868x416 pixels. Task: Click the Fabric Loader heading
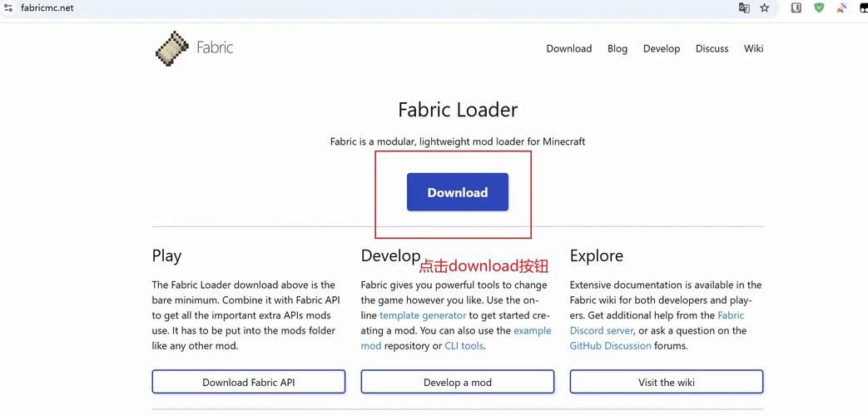(x=458, y=110)
